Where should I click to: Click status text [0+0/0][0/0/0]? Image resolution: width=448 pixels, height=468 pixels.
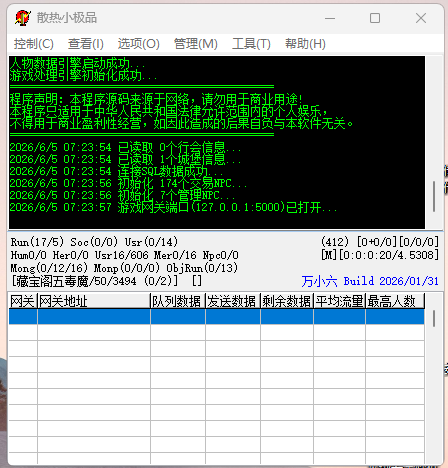tap(398, 242)
